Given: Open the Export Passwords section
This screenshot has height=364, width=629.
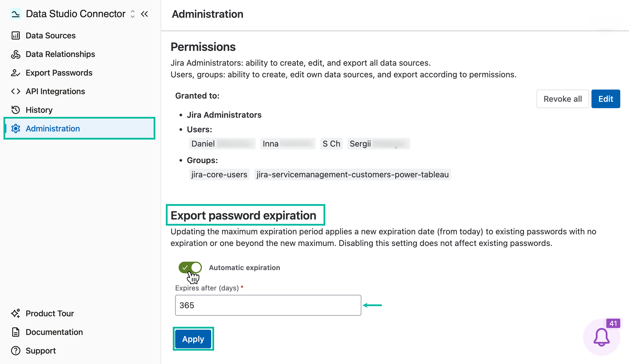Looking at the screenshot, I should pos(59,73).
